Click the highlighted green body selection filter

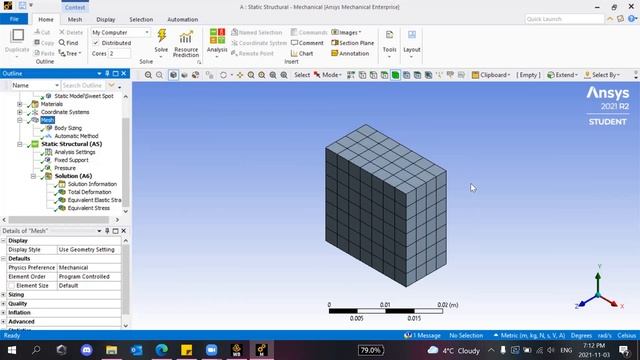pos(395,75)
